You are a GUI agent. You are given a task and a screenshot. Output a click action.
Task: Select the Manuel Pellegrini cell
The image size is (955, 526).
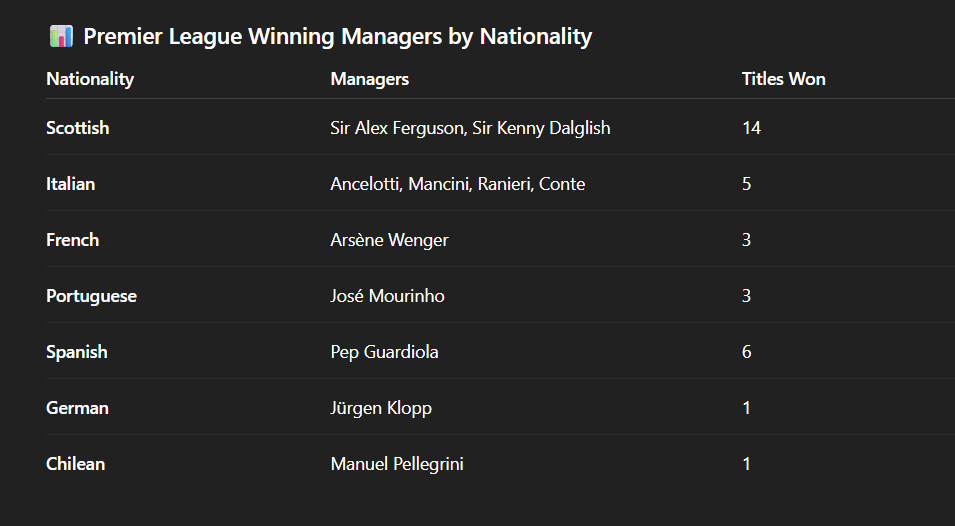point(397,464)
